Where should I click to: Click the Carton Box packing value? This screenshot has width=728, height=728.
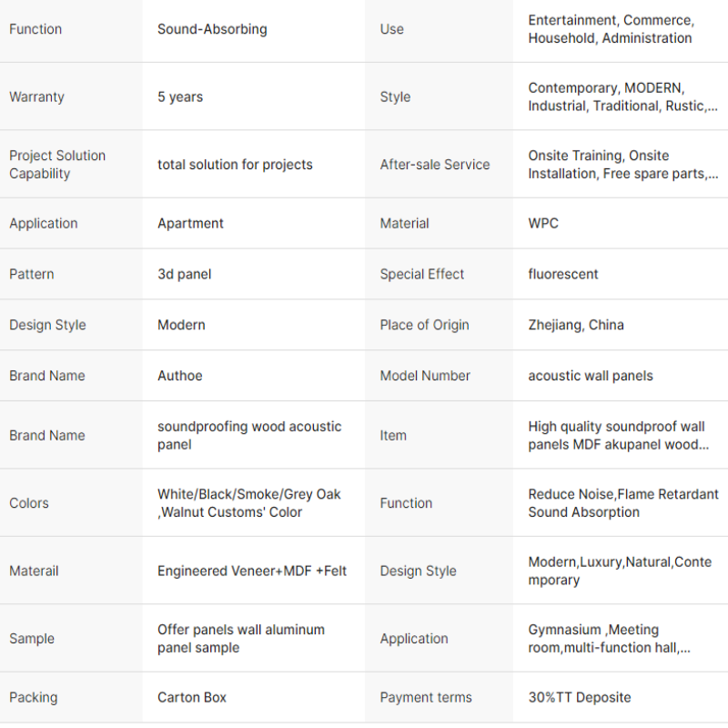(x=192, y=698)
